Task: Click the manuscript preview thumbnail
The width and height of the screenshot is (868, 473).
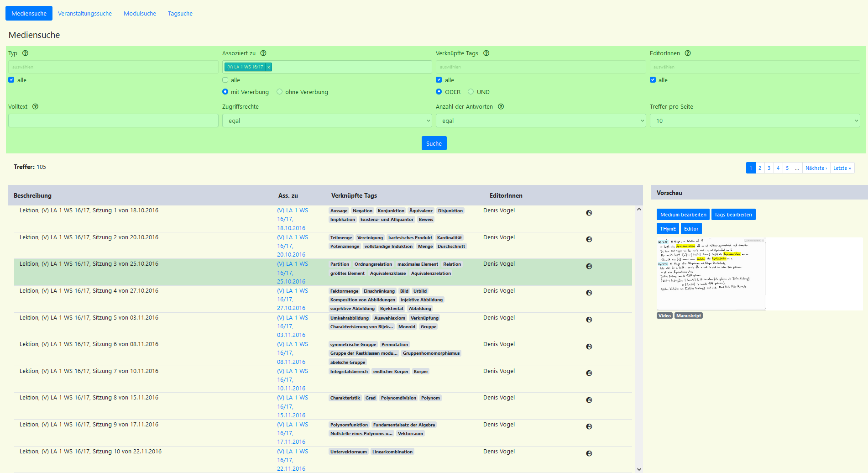Action: click(711, 274)
